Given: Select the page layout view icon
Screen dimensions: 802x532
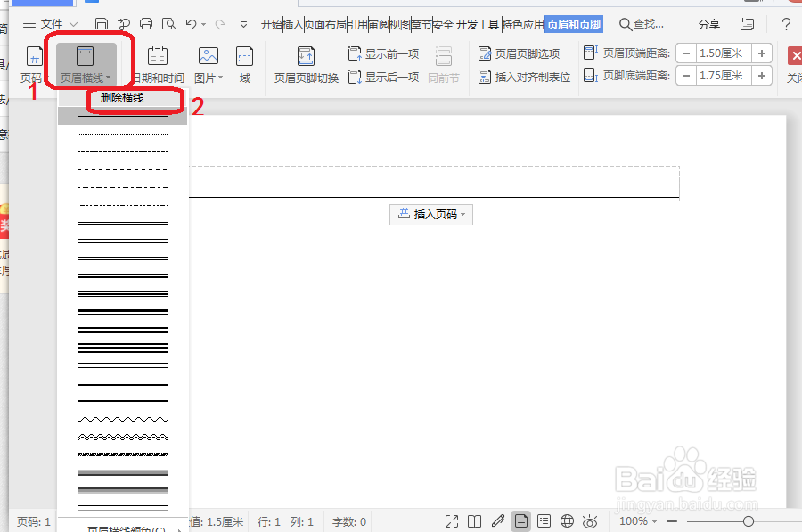Looking at the screenshot, I should click(x=520, y=521).
